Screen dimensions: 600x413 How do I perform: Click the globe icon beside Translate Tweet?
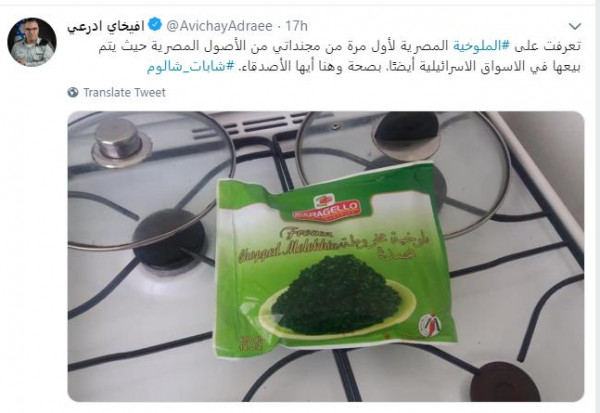point(73,92)
